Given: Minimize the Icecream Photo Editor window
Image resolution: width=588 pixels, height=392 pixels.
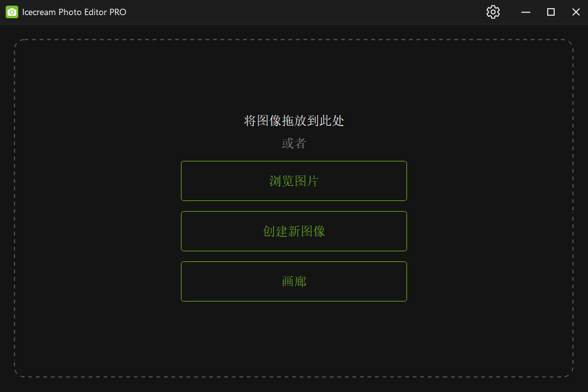Looking at the screenshot, I should (x=525, y=12).
